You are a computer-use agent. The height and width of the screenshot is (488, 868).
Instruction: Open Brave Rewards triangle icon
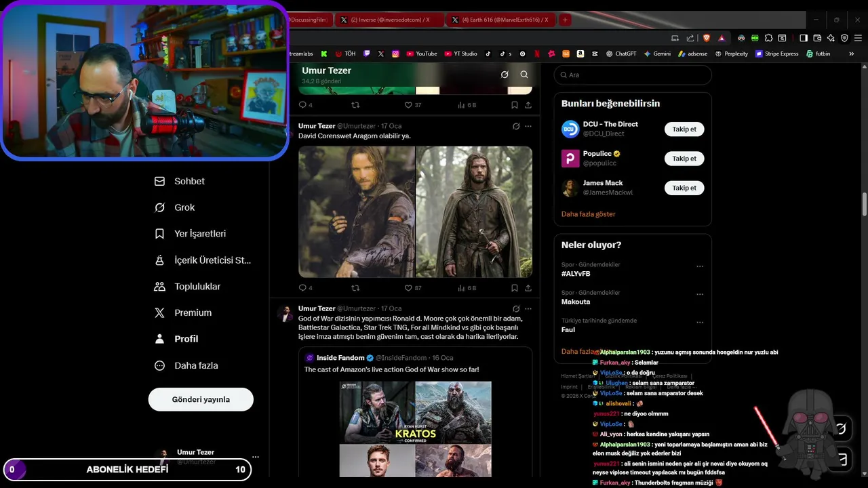click(722, 38)
